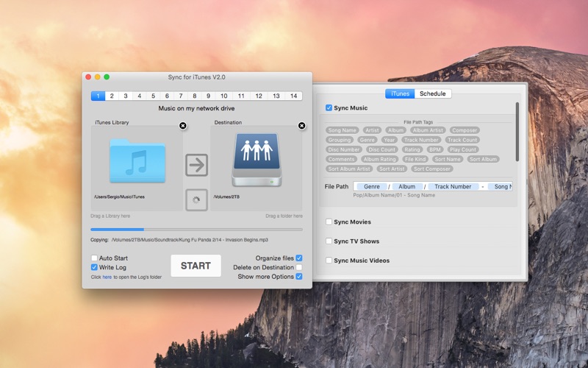Enable the Sync Movies checkbox

[x=329, y=222]
